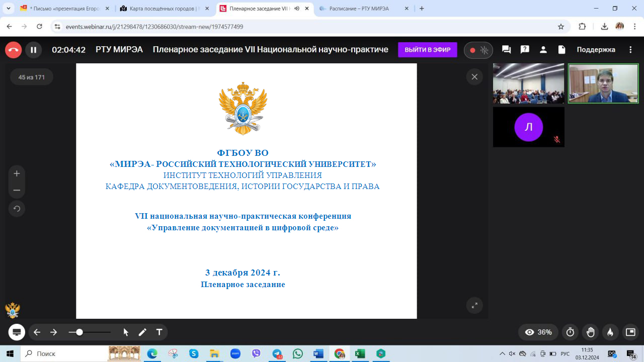Open the chat panel
This screenshot has width=644, height=362.
(x=507, y=50)
